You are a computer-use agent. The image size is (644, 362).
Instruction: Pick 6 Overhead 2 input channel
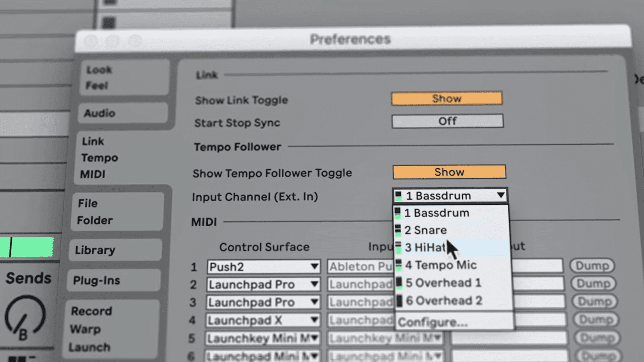point(455,301)
